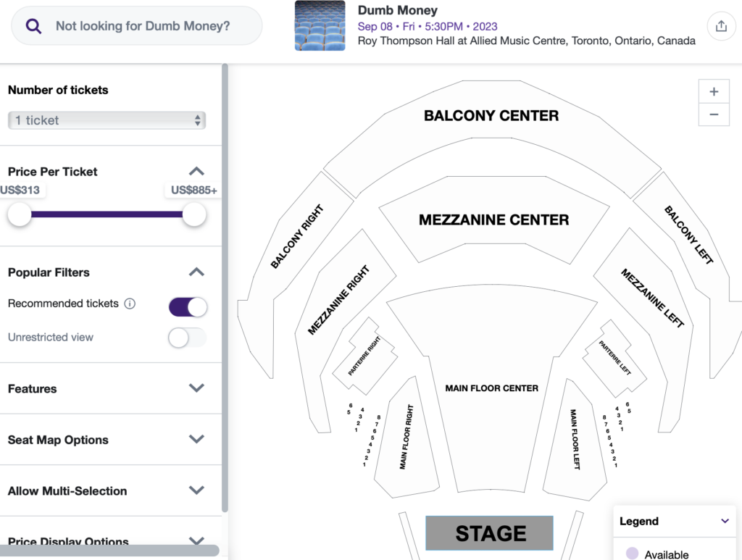Collapse the Legend panel
The height and width of the screenshot is (560, 742).
click(x=725, y=521)
